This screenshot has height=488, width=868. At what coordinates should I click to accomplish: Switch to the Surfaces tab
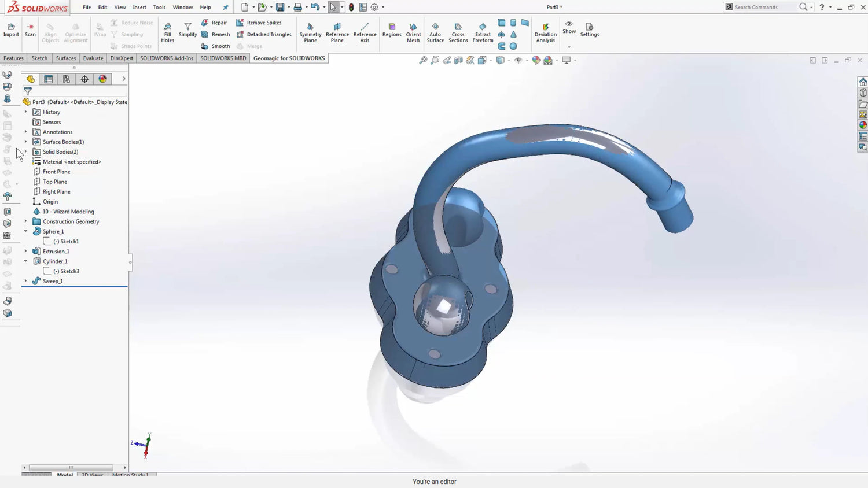click(66, 58)
